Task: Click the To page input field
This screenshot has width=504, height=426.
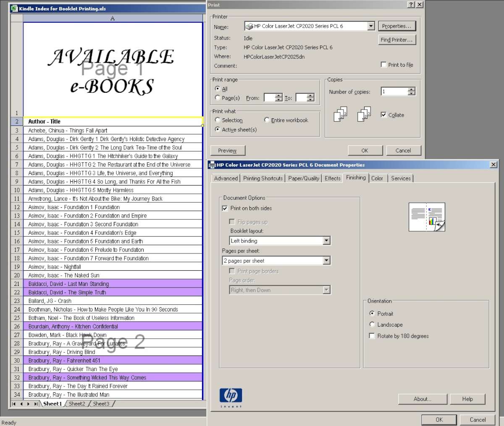Action: click(x=301, y=98)
